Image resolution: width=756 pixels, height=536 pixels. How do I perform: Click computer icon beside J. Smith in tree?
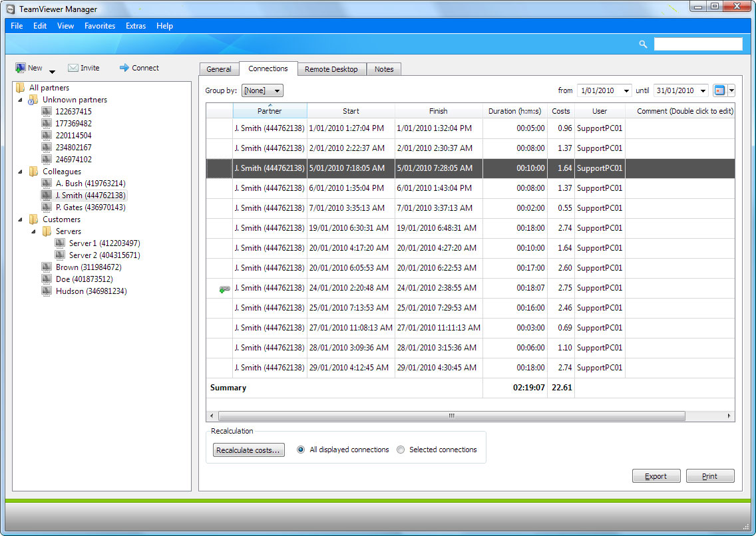coord(47,195)
